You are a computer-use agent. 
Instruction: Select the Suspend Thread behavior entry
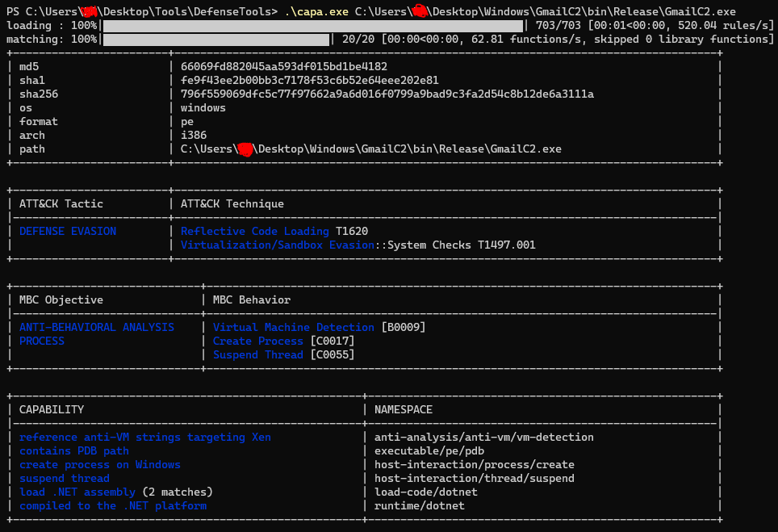pyautogui.click(x=258, y=355)
